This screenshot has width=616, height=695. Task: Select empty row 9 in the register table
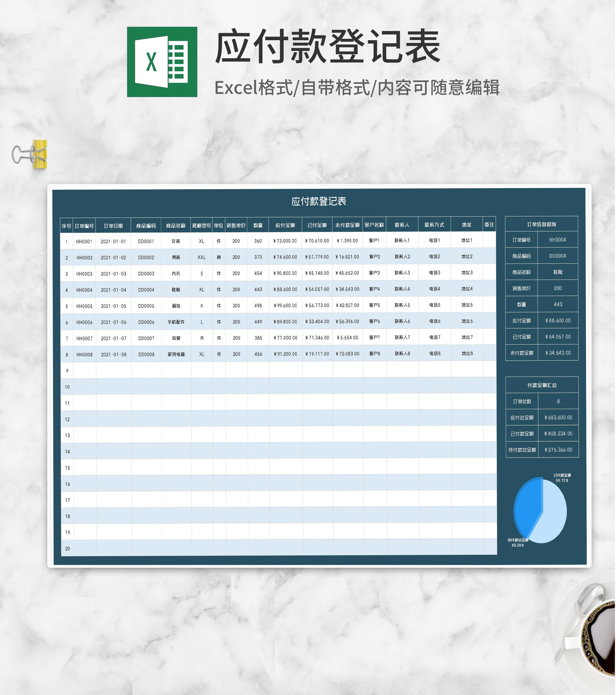point(238,371)
